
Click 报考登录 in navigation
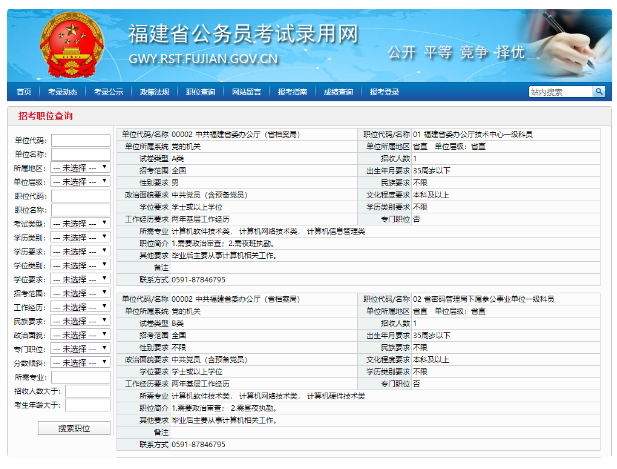pos(384,92)
